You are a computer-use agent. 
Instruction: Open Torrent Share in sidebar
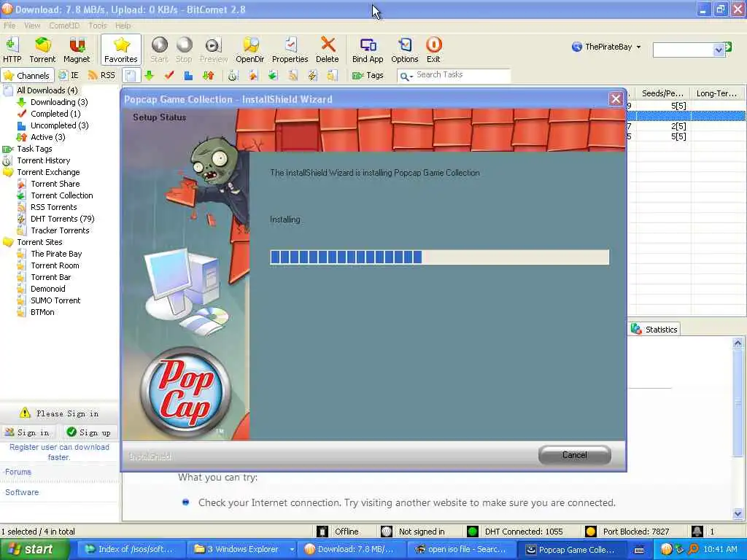[55, 184]
